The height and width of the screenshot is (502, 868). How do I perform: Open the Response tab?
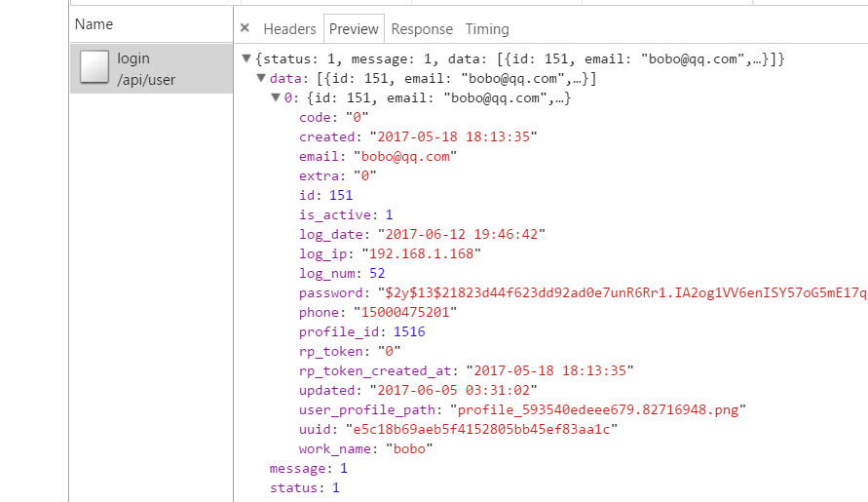[x=422, y=29]
